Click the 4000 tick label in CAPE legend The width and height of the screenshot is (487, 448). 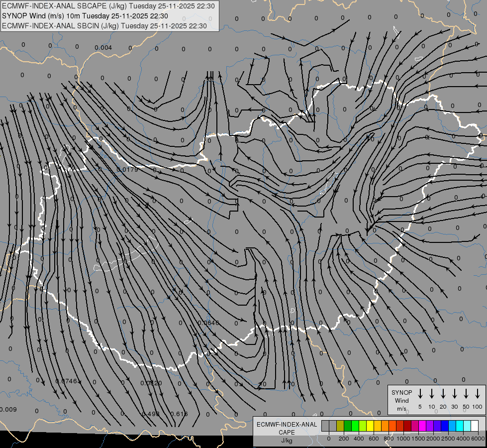point(463,439)
